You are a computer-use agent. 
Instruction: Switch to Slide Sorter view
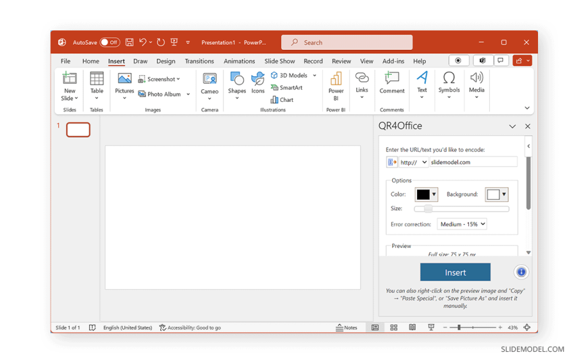click(394, 328)
